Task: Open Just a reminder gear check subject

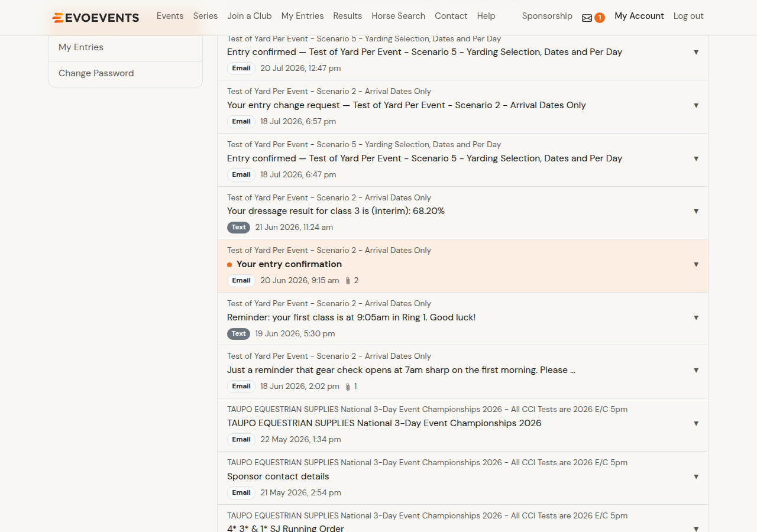Action: click(x=401, y=370)
